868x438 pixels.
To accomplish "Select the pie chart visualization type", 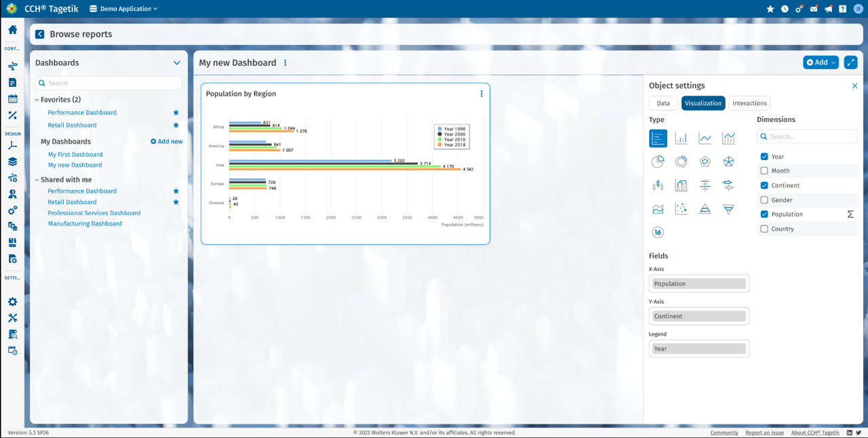I will tap(658, 161).
